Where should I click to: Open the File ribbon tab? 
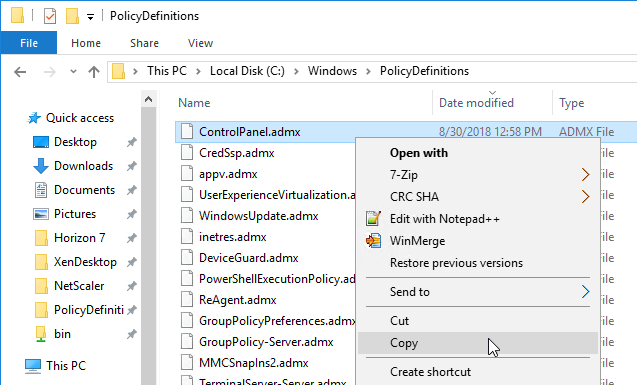29,43
